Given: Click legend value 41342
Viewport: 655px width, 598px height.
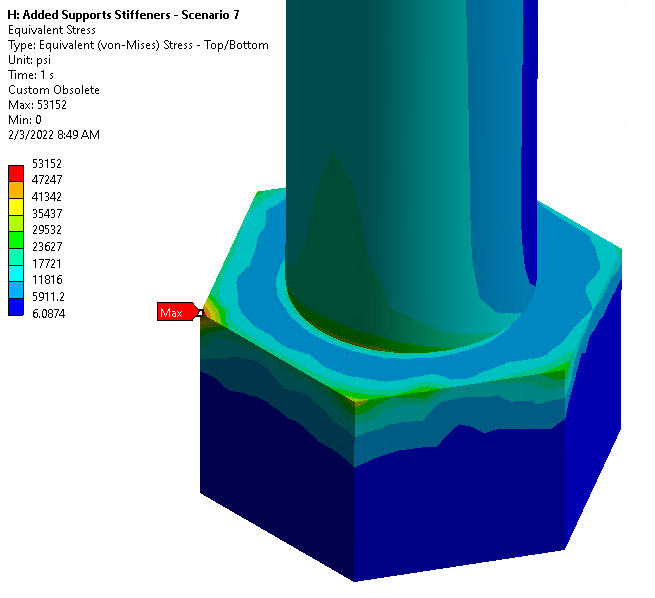Looking at the screenshot, I should [47, 197].
